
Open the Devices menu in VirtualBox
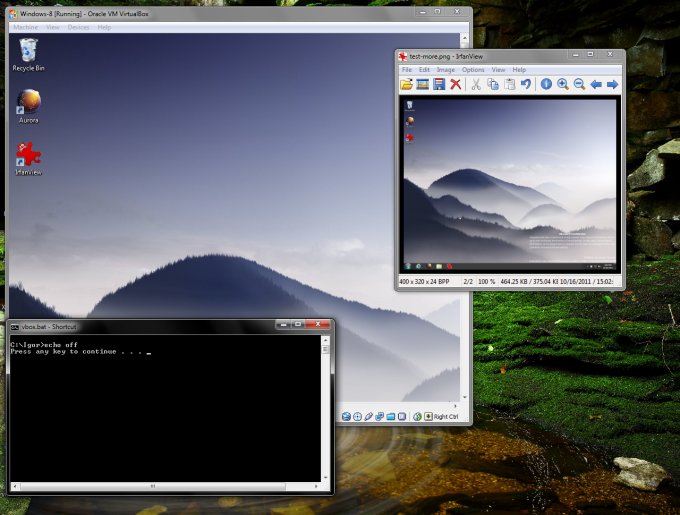(x=78, y=27)
